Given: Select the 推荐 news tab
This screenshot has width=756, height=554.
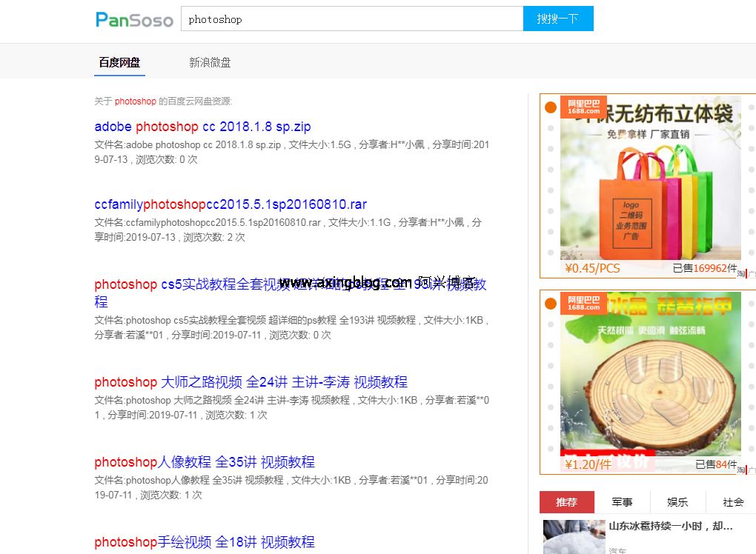Looking at the screenshot, I should pos(566,502).
